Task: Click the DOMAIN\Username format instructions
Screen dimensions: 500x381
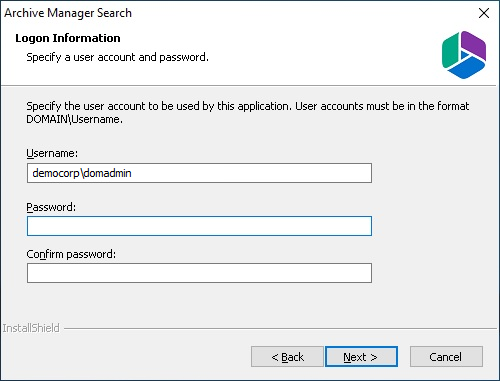Action: click(248, 112)
